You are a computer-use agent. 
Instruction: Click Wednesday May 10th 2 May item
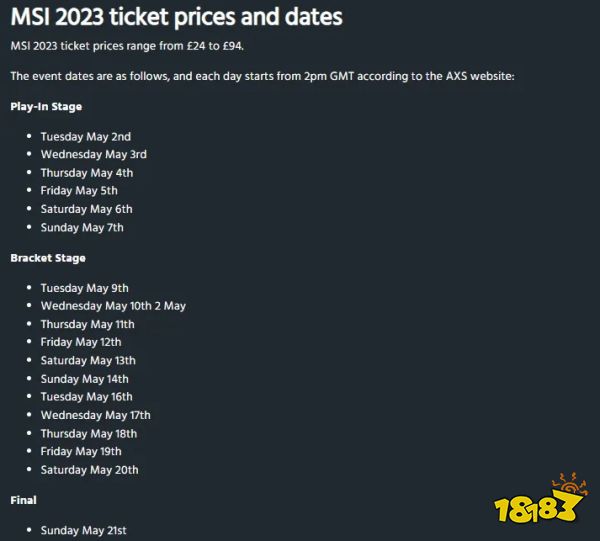click(x=113, y=306)
